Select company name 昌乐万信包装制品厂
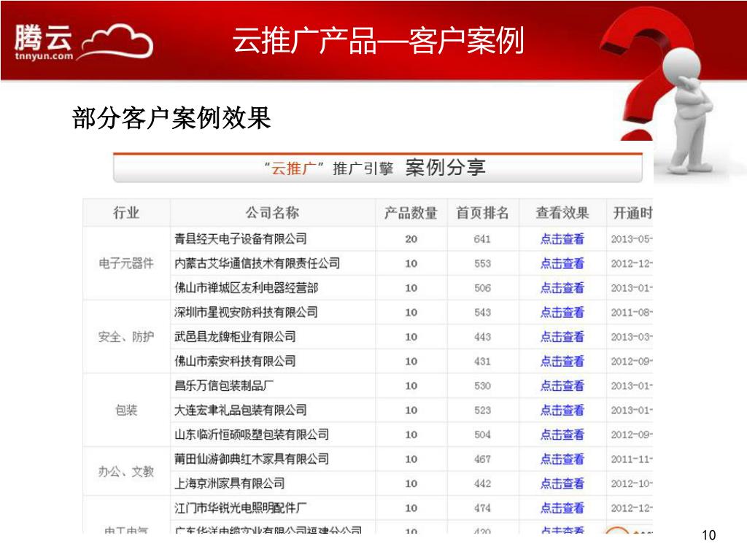Viewport: 747px width, 560px height. coord(224,385)
